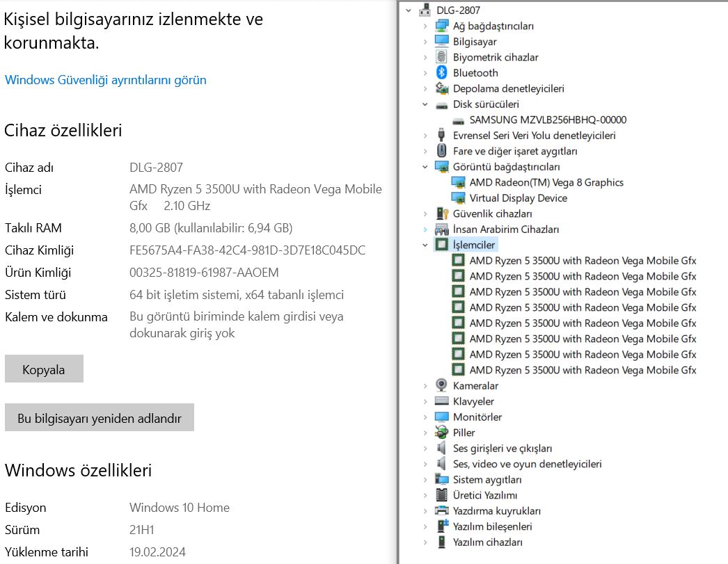Click the icon for Ses, video ve oyun denetleyicileri

click(441, 463)
